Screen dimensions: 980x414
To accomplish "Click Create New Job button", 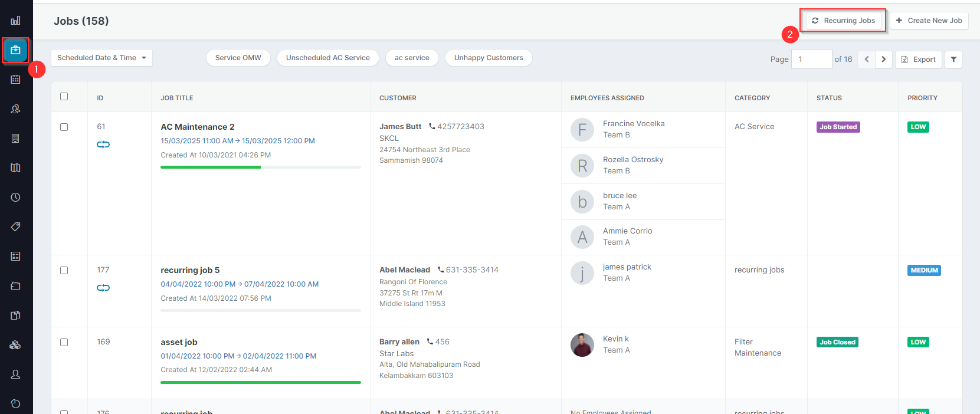I will (929, 21).
